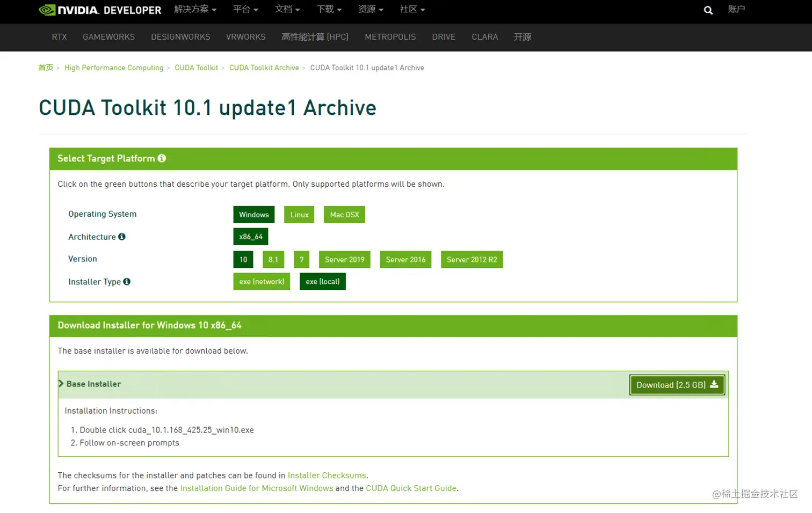Viewport: 812px width, 513px height.
Task: Choose exe (local) installer type
Action: [x=323, y=281]
